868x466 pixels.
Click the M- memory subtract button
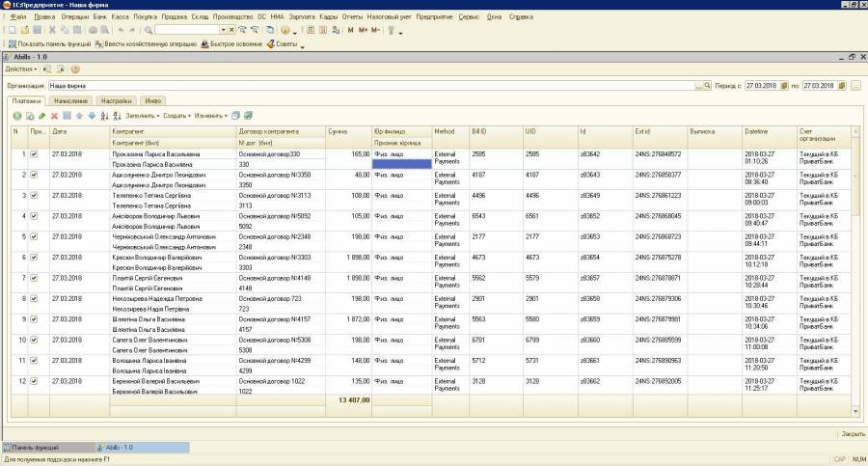click(x=375, y=30)
